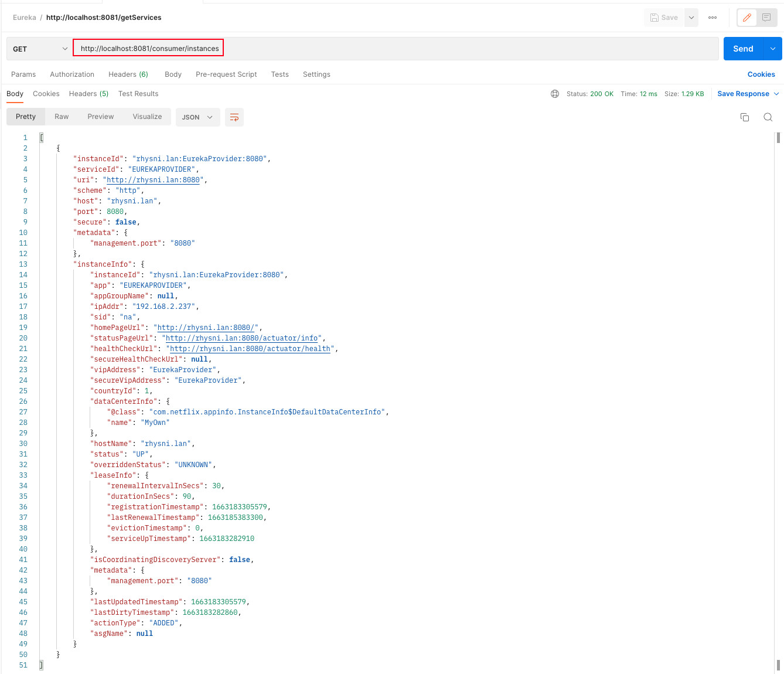
Task: Open the three-dot more actions menu
Action: coord(713,18)
